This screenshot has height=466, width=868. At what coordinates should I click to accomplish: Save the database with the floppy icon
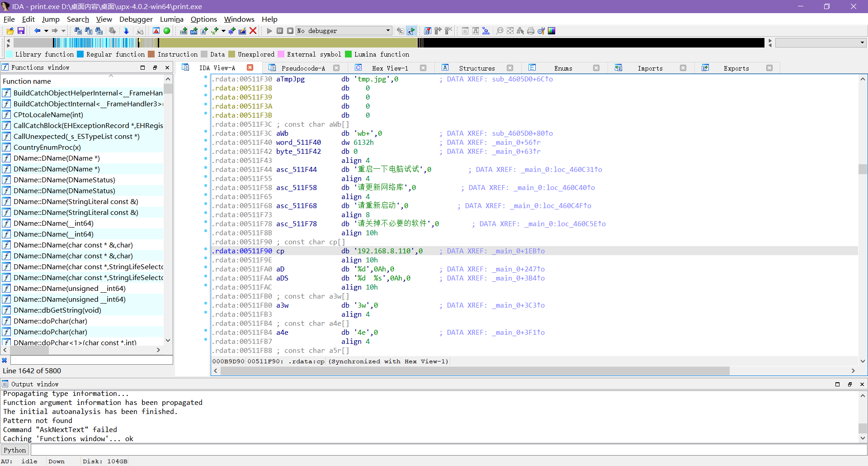[21, 31]
